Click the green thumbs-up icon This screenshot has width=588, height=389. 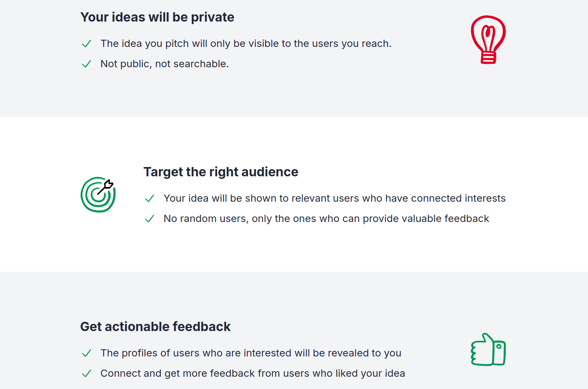coord(488,349)
